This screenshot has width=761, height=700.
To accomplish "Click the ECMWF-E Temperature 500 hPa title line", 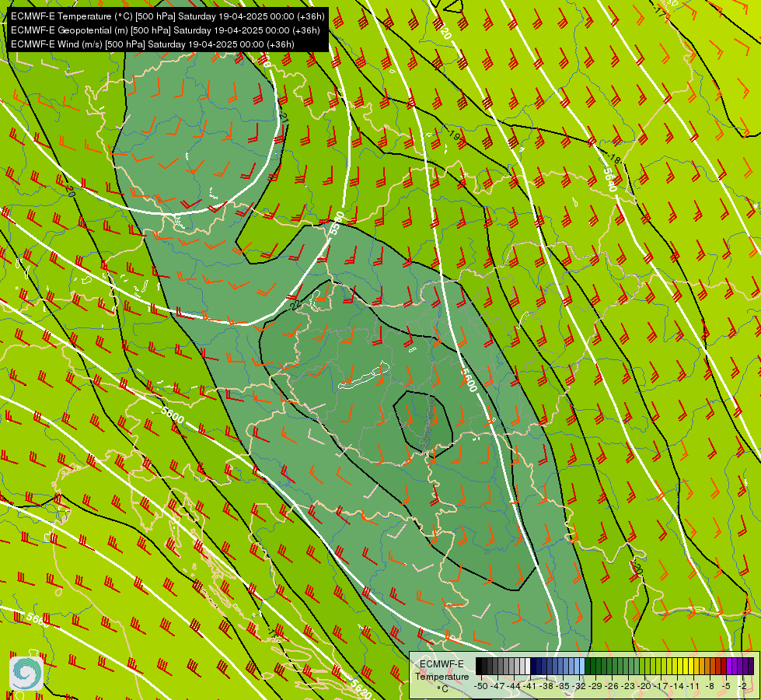I will (x=167, y=16).
